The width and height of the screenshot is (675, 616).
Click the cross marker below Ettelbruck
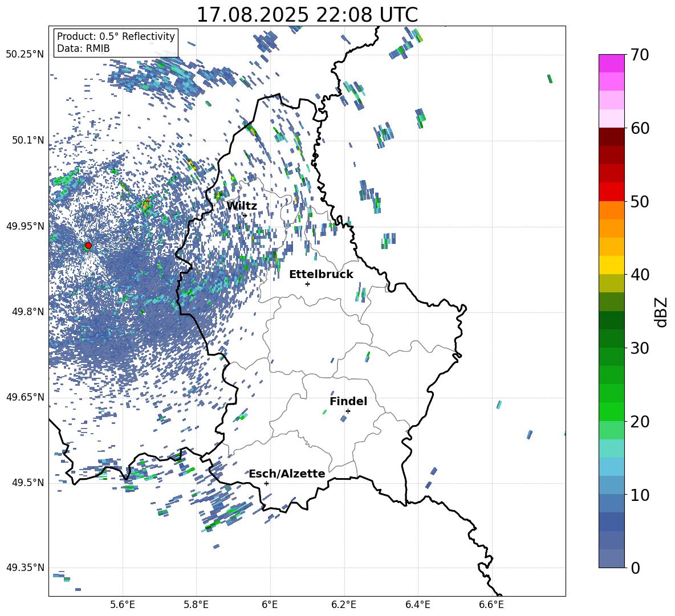(307, 284)
